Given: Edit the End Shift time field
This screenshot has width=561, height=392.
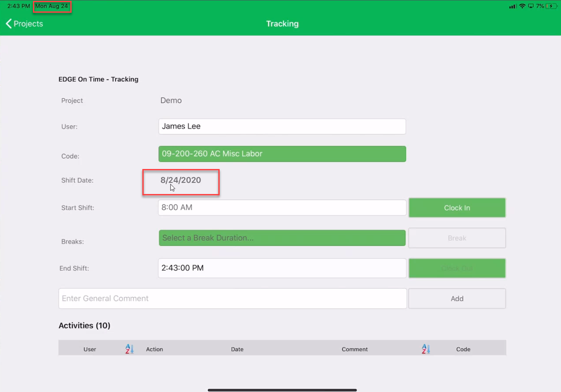Looking at the screenshot, I should point(282,268).
